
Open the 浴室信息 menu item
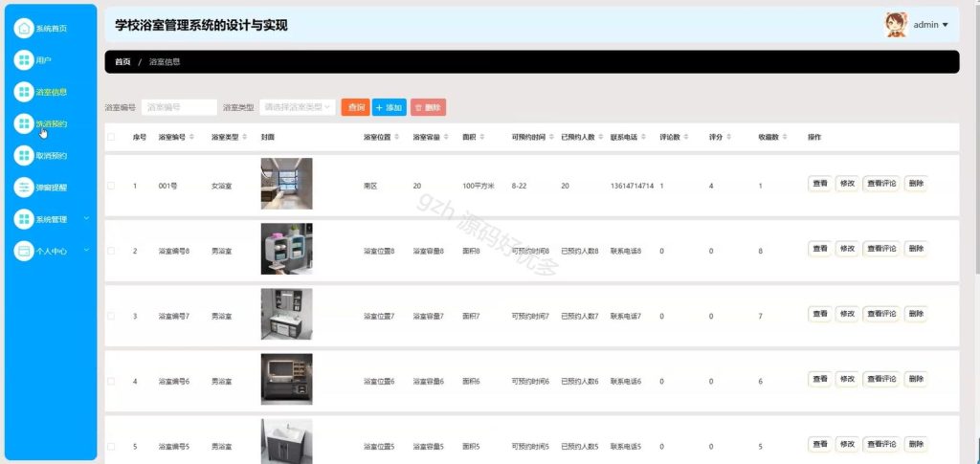[x=52, y=93]
